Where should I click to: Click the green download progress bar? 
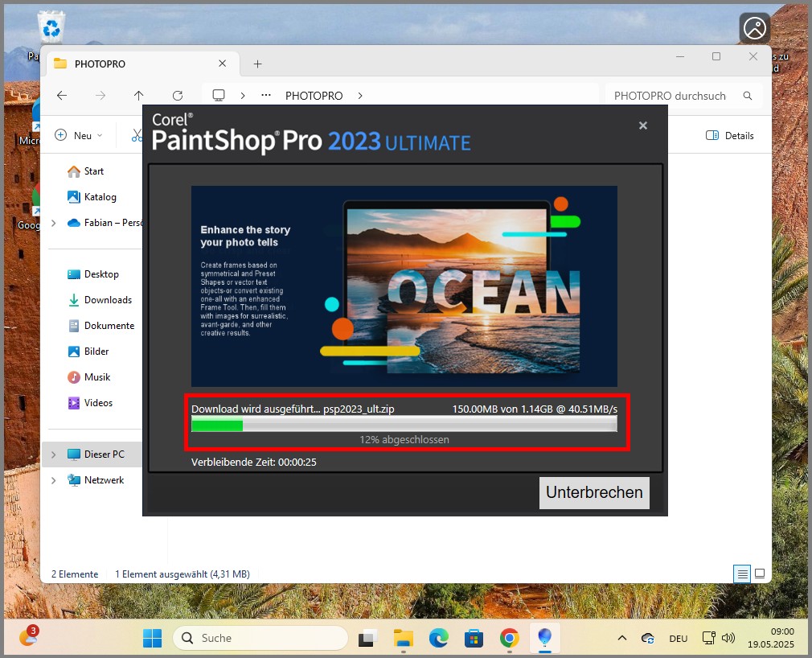click(x=217, y=426)
